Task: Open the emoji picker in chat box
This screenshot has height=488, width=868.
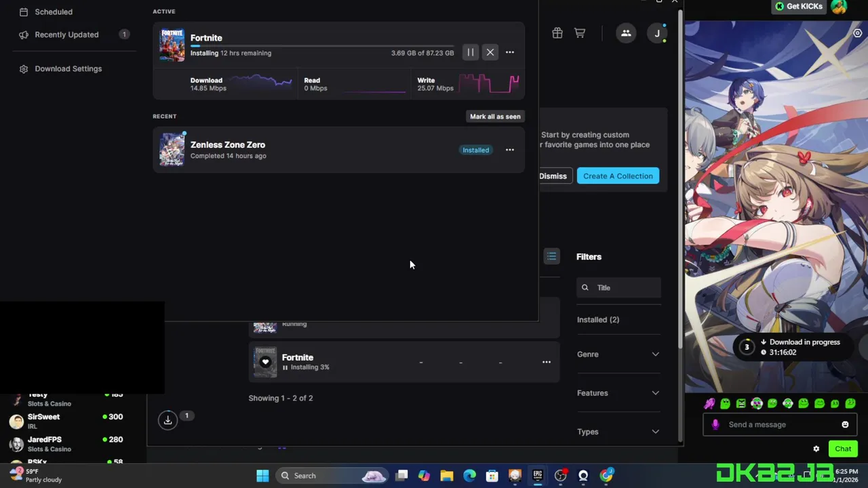Action: [x=845, y=424]
